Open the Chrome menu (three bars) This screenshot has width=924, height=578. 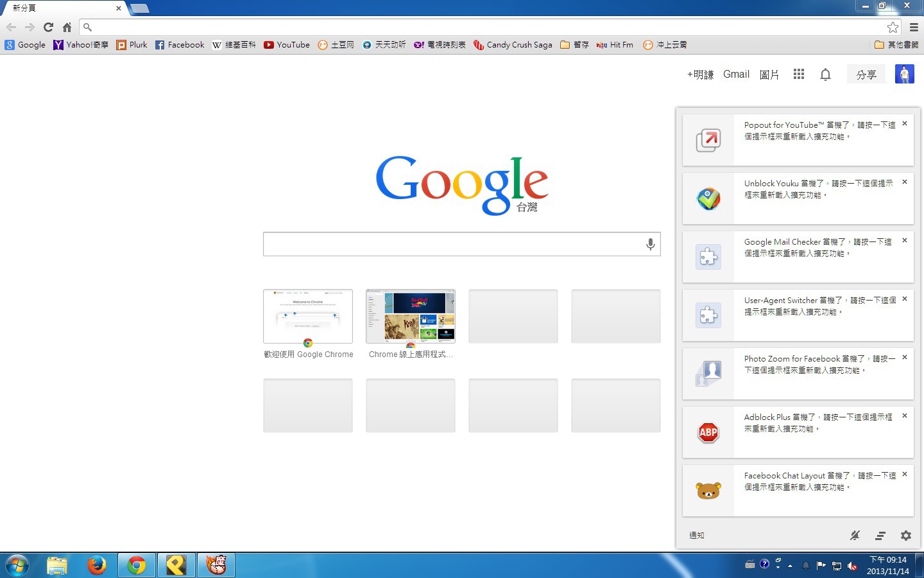[x=914, y=27]
